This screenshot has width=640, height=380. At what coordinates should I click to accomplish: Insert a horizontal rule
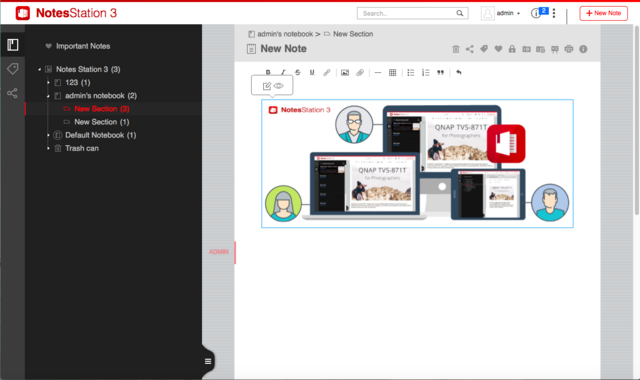pos(378,73)
